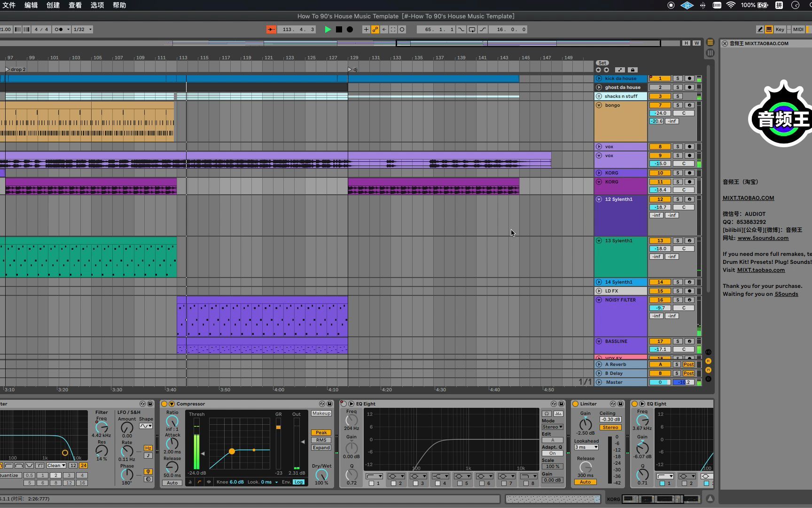Click the Compressor Ratio knob
The image size is (812, 508).
click(172, 421)
